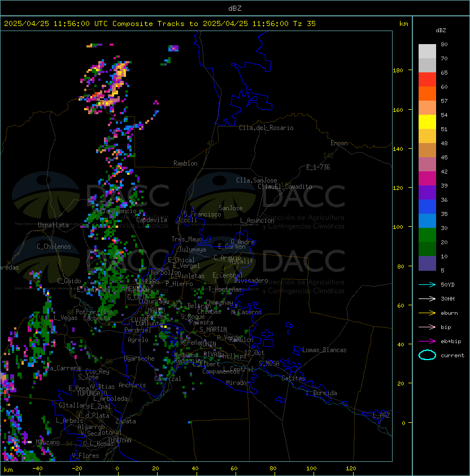Click the '160' vertical axis tick label
The image size is (470, 476).
(x=398, y=110)
